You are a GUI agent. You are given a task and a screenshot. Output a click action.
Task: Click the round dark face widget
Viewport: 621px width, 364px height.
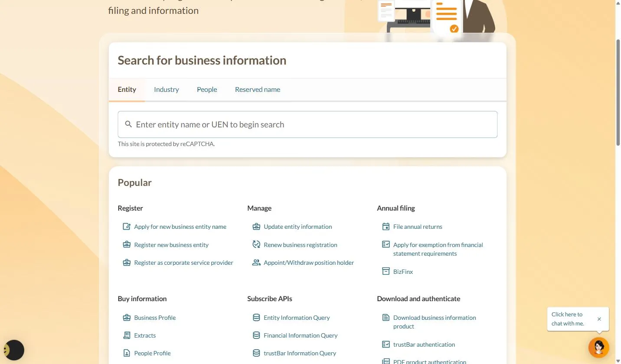click(13, 350)
